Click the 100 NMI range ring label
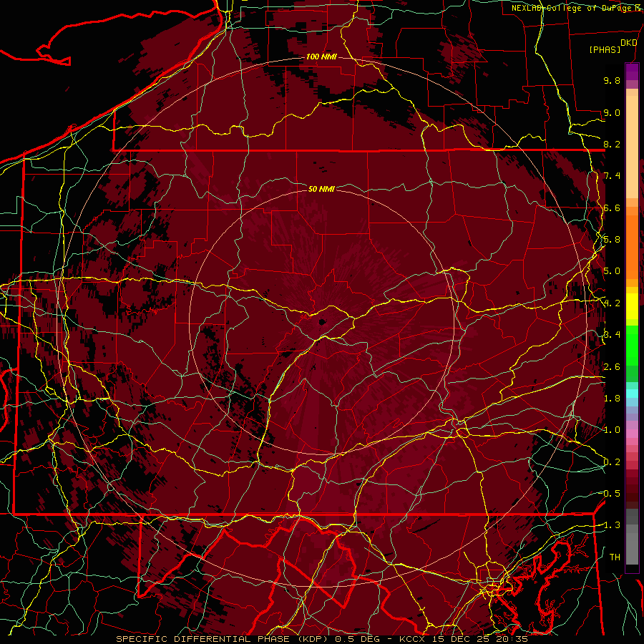The width and height of the screenshot is (644, 644). click(321, 57)
